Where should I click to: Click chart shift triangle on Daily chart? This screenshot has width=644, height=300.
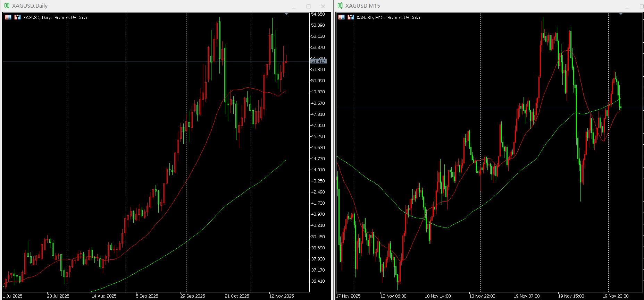tap(286, 14)
